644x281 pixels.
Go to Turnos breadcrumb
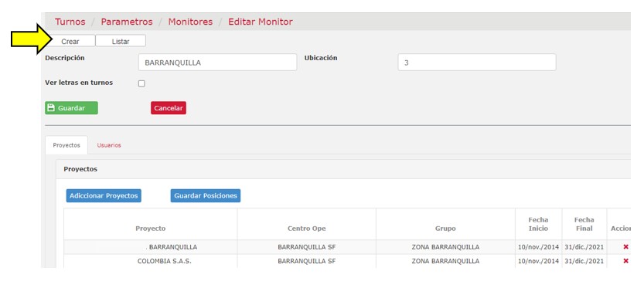[70, 22]
